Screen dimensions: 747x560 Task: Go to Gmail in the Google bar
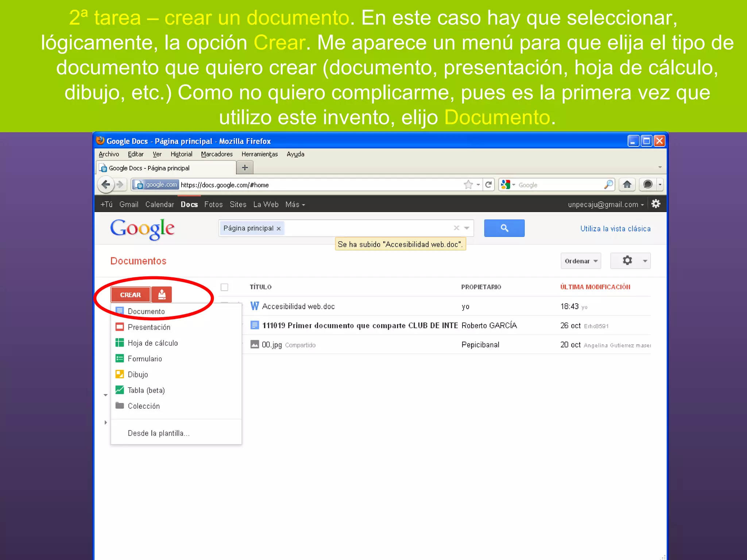[129, 205]
